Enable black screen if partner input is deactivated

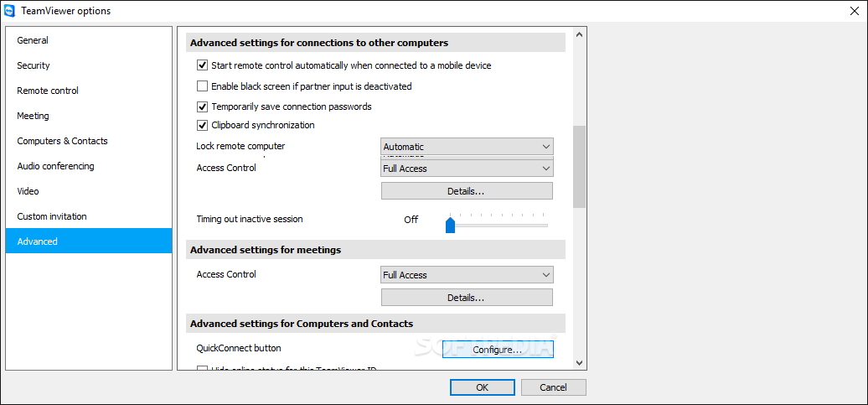pyautogui.click(x=202, y=86)
